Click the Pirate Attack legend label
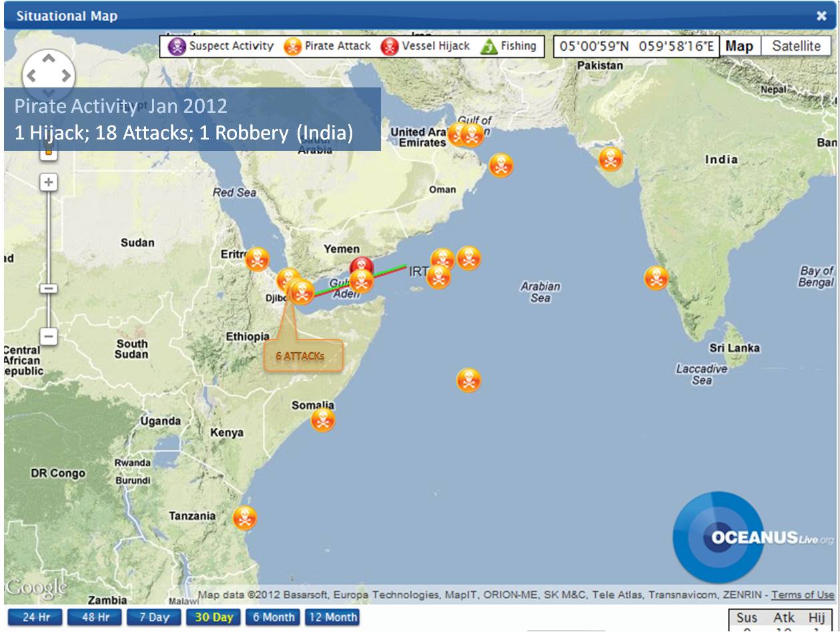 tap(338, 46)
